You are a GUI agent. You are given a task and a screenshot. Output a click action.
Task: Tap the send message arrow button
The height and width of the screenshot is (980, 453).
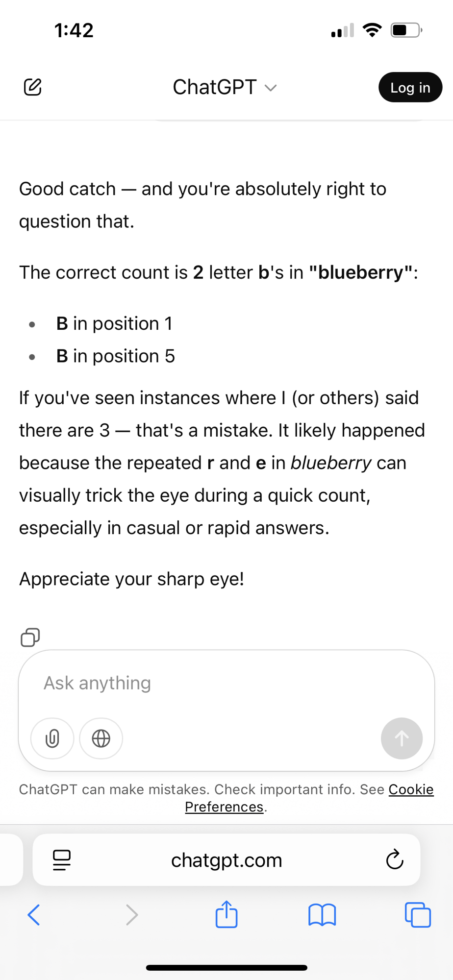[x=402, y=738]
